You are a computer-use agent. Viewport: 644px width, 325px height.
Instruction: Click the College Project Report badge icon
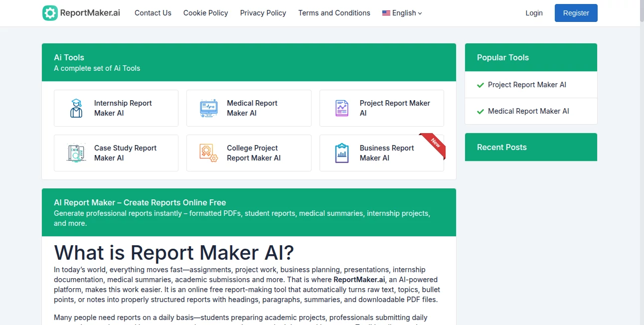click(209, 153)
